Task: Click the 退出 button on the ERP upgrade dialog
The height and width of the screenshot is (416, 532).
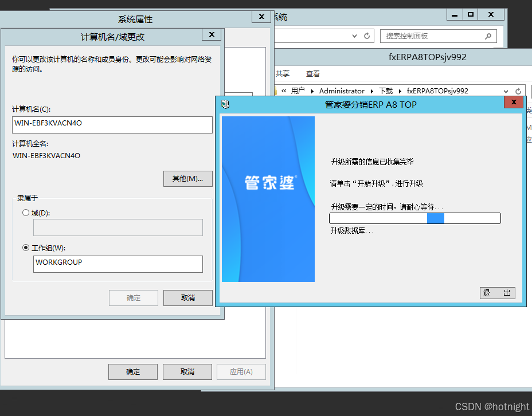Action: click(497, 293)
